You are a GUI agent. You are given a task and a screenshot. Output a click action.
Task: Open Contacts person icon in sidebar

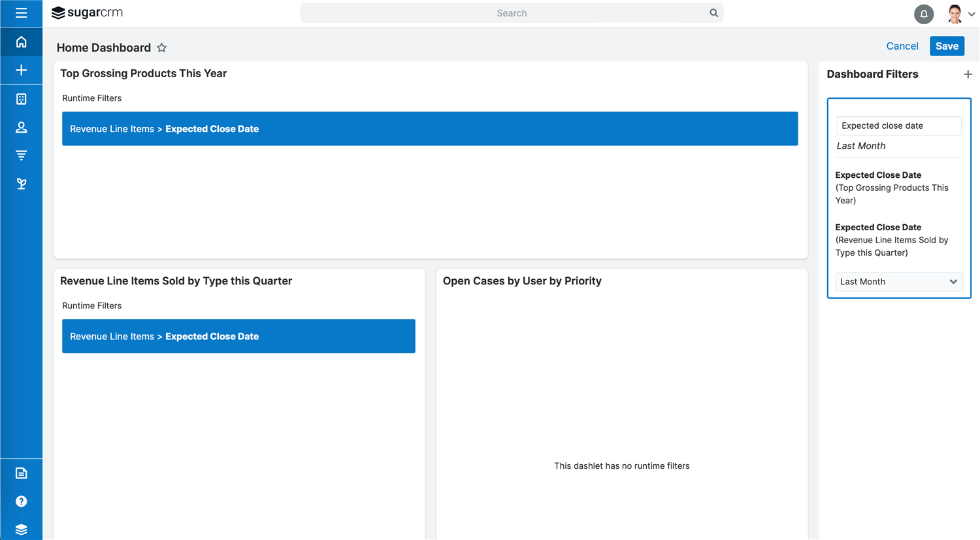(x=21, y=127)
